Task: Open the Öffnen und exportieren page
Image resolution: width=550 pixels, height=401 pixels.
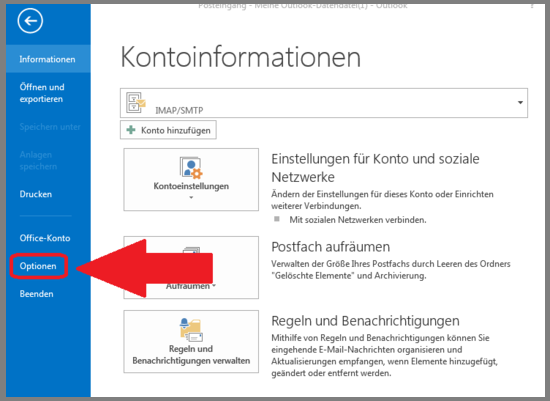Action: coord(42,93)
